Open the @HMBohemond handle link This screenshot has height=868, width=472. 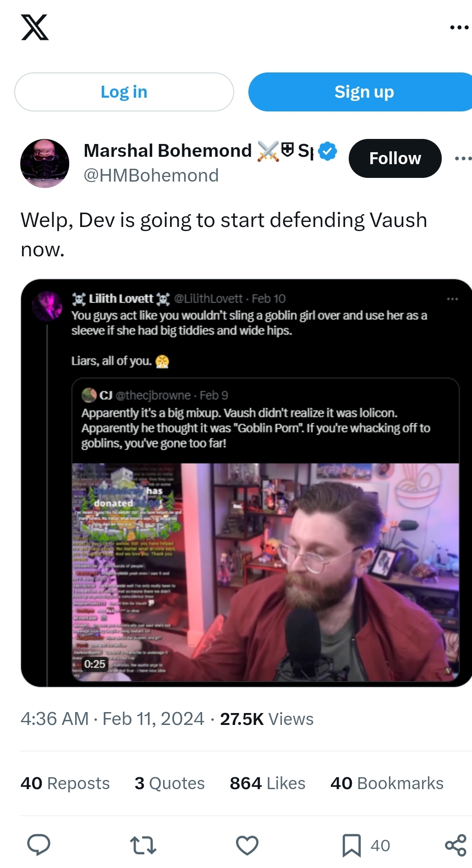(151, 176)
